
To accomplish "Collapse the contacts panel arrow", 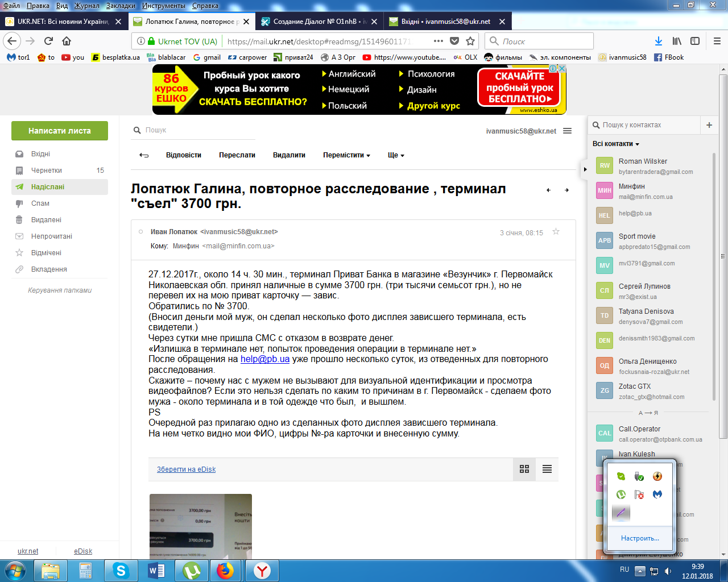I will (x=585, y=169).
